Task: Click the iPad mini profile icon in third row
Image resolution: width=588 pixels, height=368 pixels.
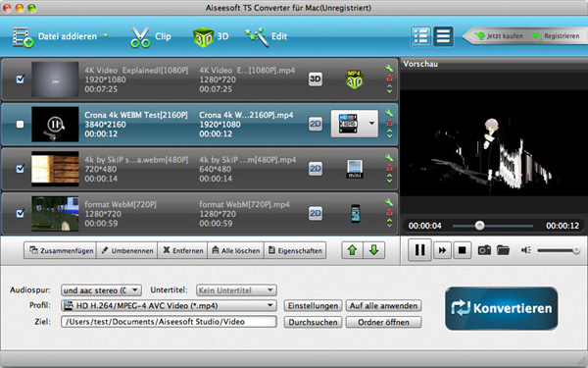Action: [355, 169]
